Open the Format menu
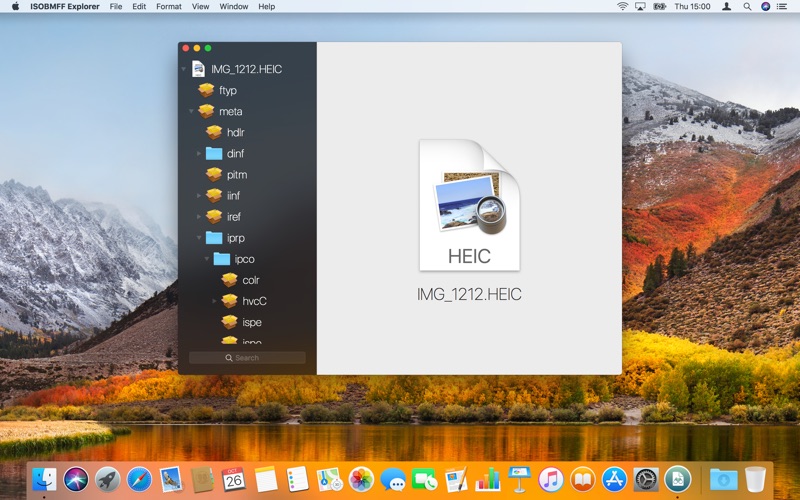The image size is (800, 500). coord(169,7)
